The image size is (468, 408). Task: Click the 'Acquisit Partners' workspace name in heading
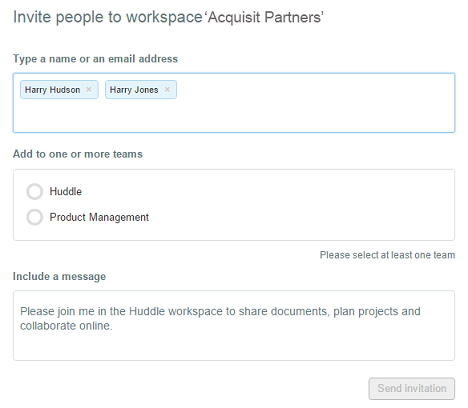tap(265, 17)
